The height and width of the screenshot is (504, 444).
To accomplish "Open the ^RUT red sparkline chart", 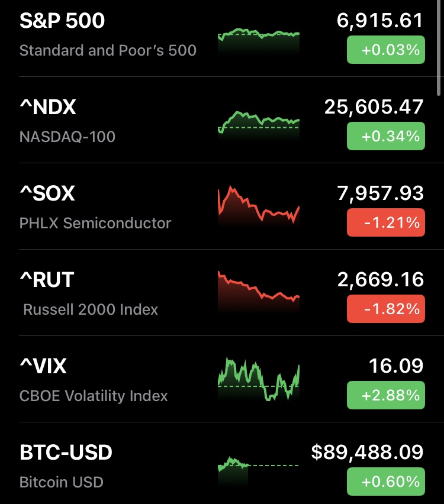I will click(259, 291).
